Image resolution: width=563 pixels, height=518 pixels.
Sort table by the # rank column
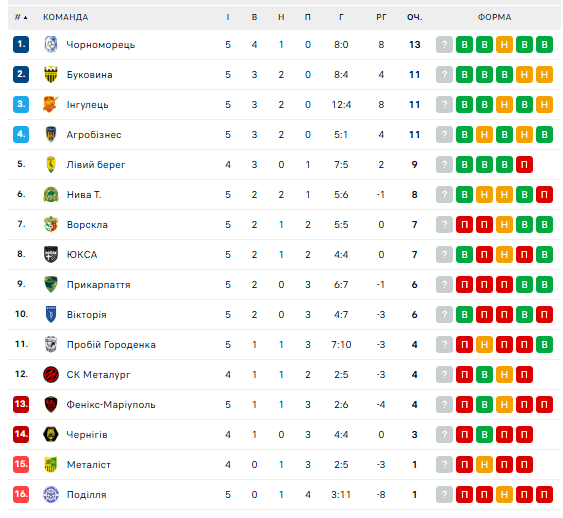click(21, 17)
